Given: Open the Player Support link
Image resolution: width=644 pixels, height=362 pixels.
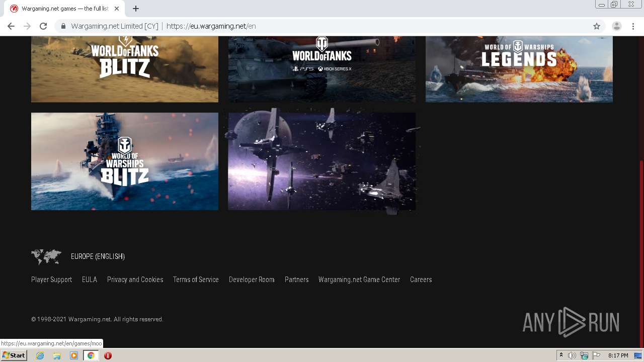Looking at the screenshot, I should 51,280.
